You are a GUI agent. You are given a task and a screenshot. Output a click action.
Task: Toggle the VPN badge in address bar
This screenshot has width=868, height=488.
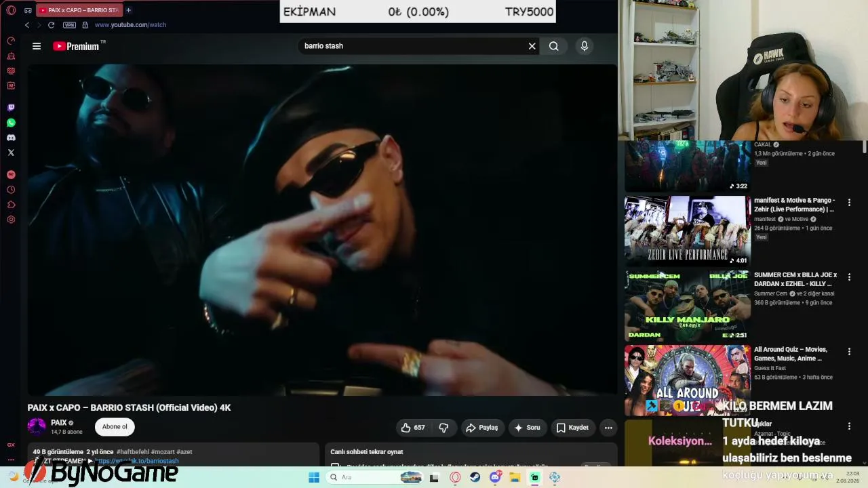tap(69, 25)
